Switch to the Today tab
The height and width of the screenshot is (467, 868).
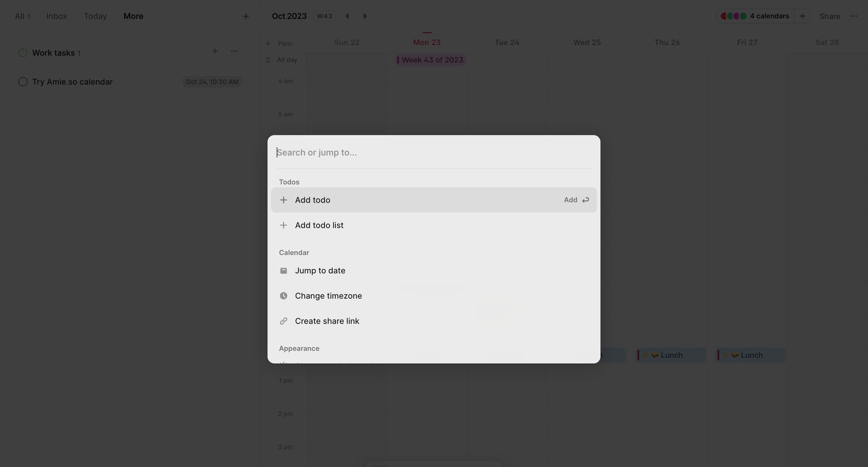pyautogui.click(x=95, y=16)
